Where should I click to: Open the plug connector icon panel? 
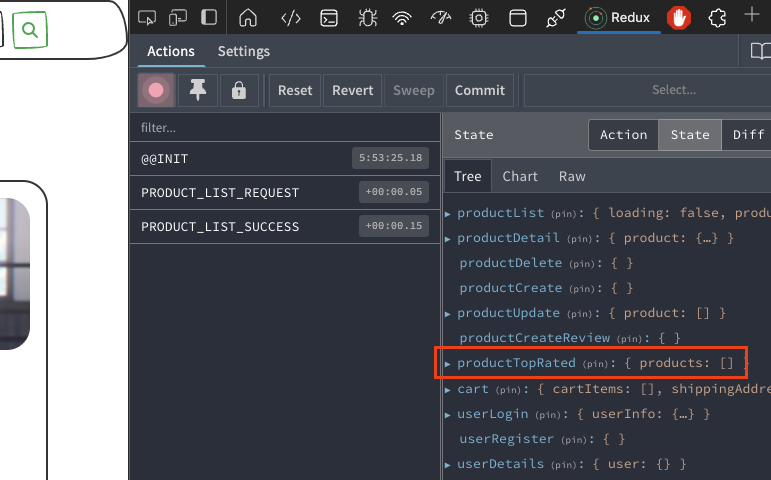click(556, 18)
